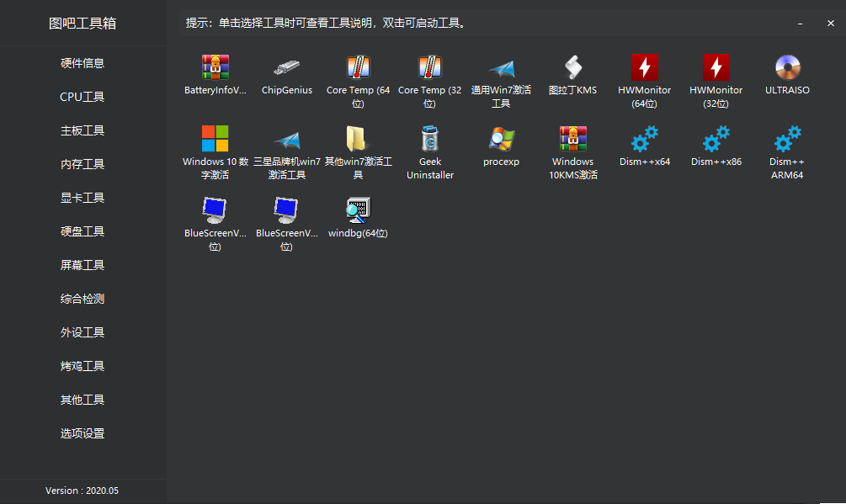846x504 pixels.
Task: Select the first BlueScreenView monitor icon
Action: [215, 210]
